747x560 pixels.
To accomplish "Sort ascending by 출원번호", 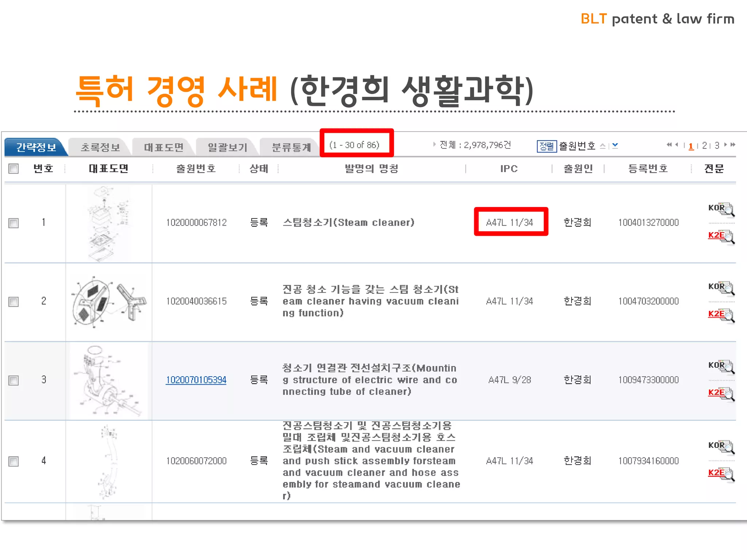I will click(x=603, y=146).
